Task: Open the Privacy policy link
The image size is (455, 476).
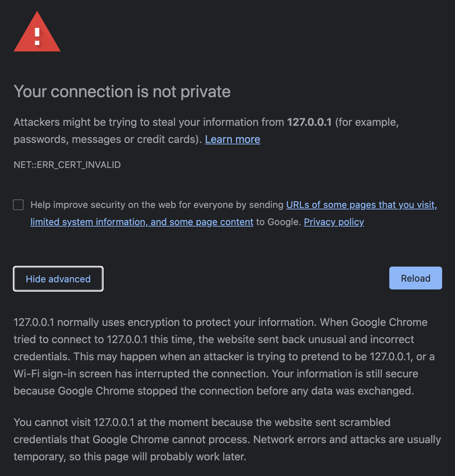Action: (334, 222)
